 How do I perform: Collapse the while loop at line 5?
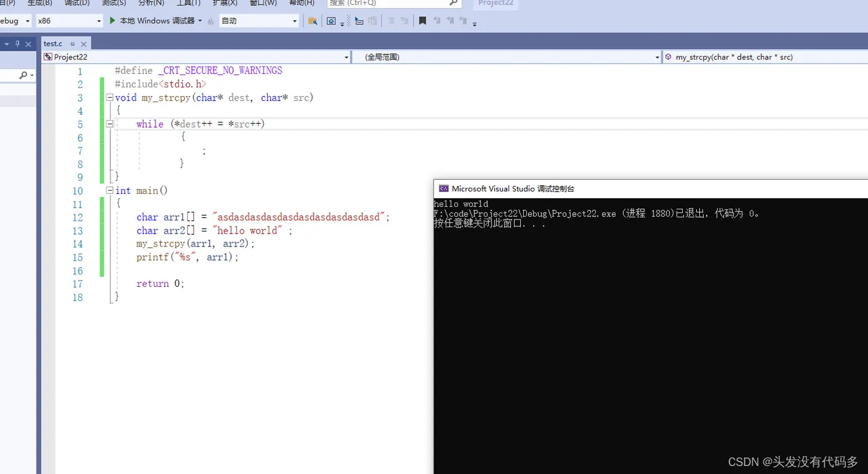coord(110,124)
